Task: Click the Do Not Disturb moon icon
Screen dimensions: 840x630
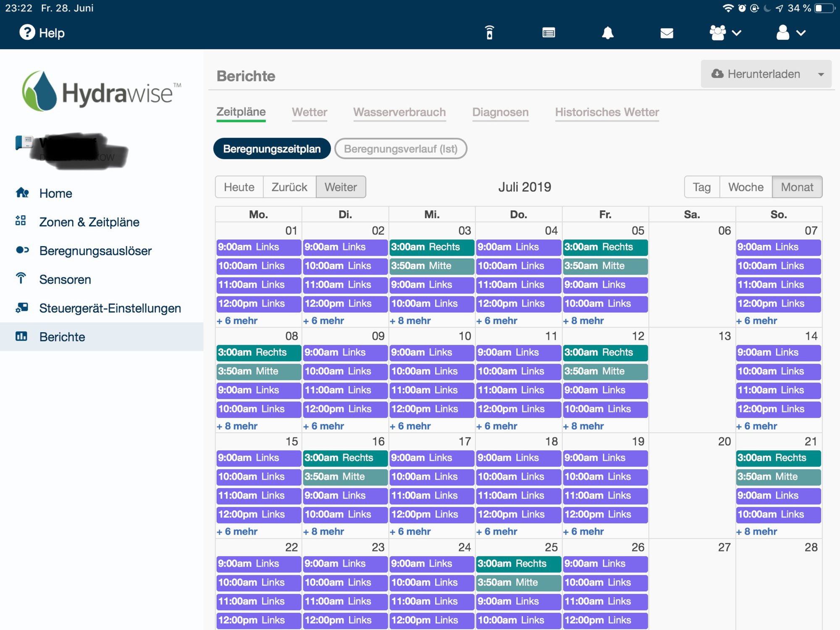Action: tap(767, 8)
